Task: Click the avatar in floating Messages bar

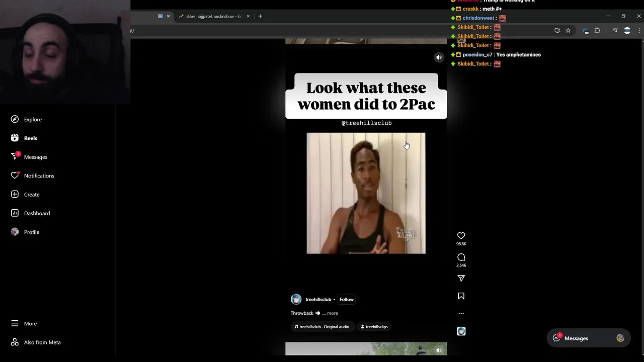Action: coord(620,338)
